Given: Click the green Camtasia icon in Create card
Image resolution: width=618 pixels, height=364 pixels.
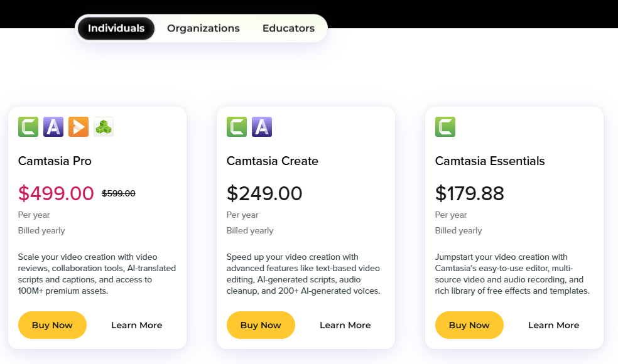Looking at the screenshot, I should [237, 127].
